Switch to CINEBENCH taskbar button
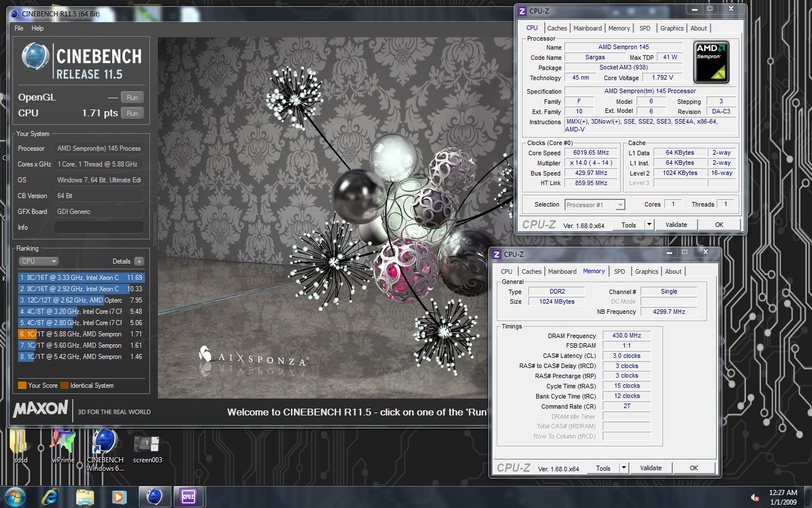Image resolution: width=812 pixels, height=508 pixels. click(x=154, y=497)
